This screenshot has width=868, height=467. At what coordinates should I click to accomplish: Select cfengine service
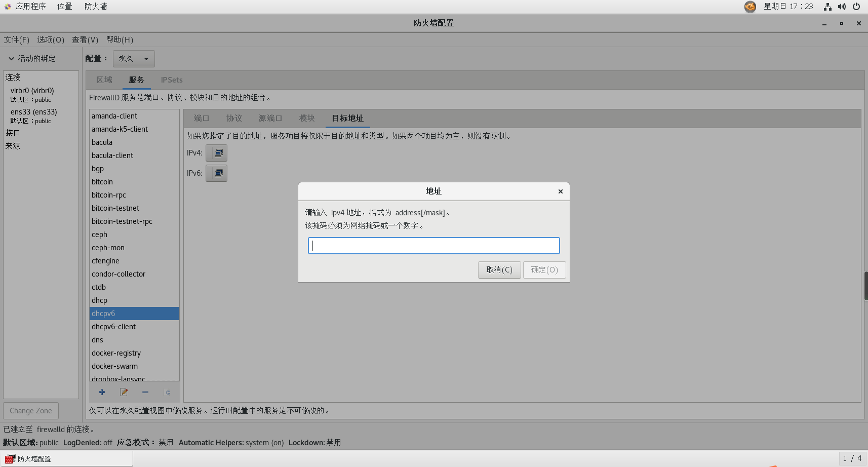click(x=134, y=261)
